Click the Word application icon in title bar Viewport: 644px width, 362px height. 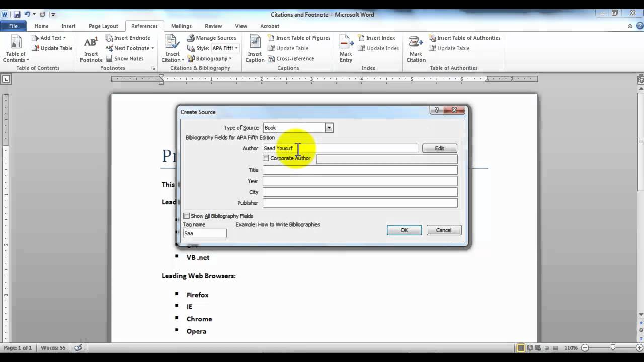5,15
